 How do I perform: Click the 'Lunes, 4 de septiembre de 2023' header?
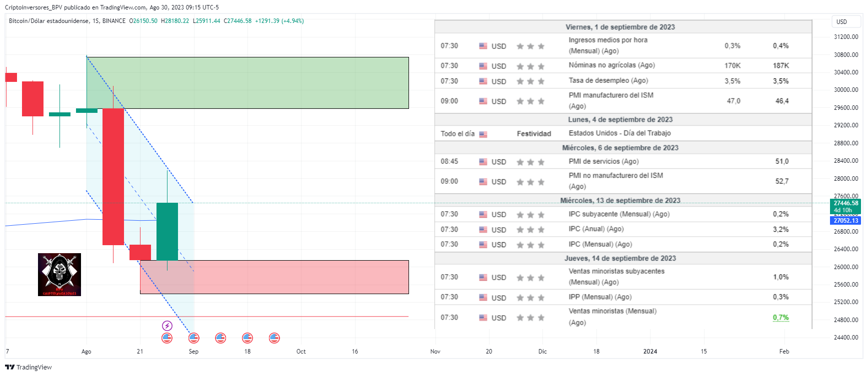point(620,119)
